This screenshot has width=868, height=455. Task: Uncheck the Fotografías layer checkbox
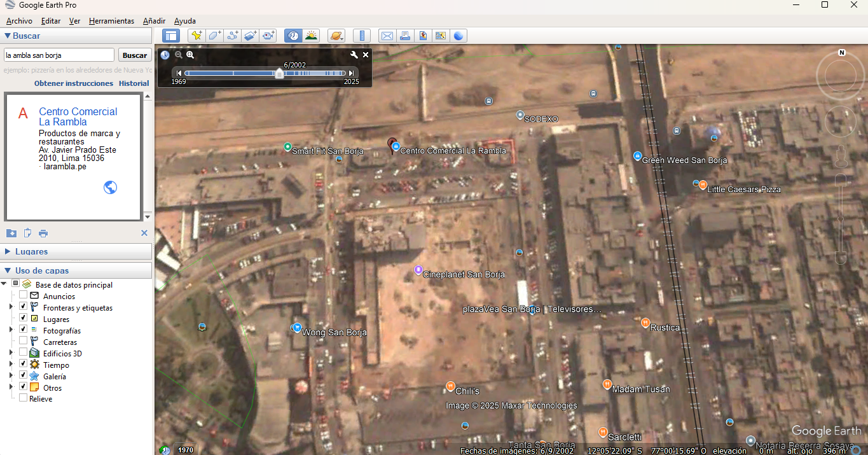coord(24,330)
